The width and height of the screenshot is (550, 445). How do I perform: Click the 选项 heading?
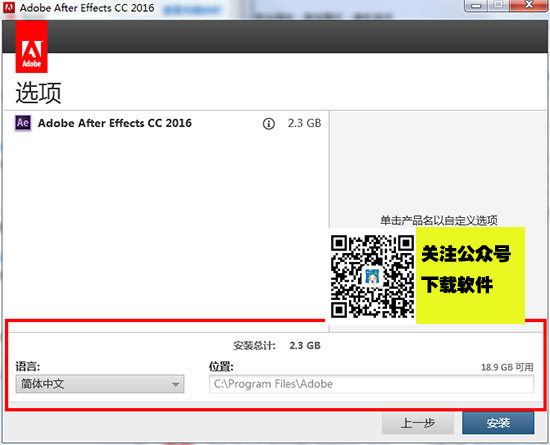tap(39, 93)
